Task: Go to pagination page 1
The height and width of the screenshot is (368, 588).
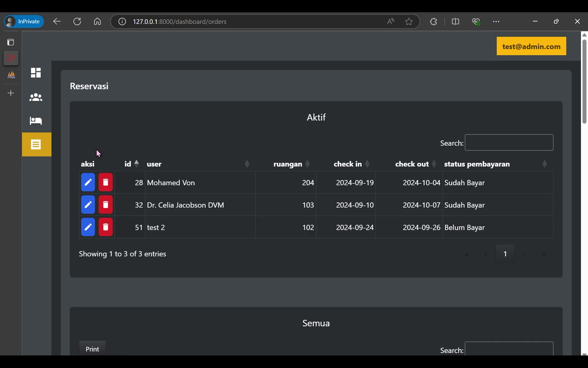Action: 505,254
